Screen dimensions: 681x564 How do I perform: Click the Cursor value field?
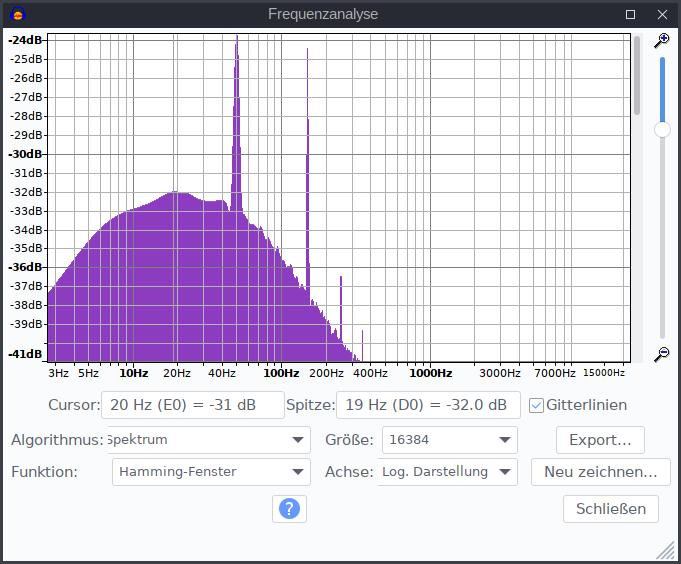[x=193, y=405]
